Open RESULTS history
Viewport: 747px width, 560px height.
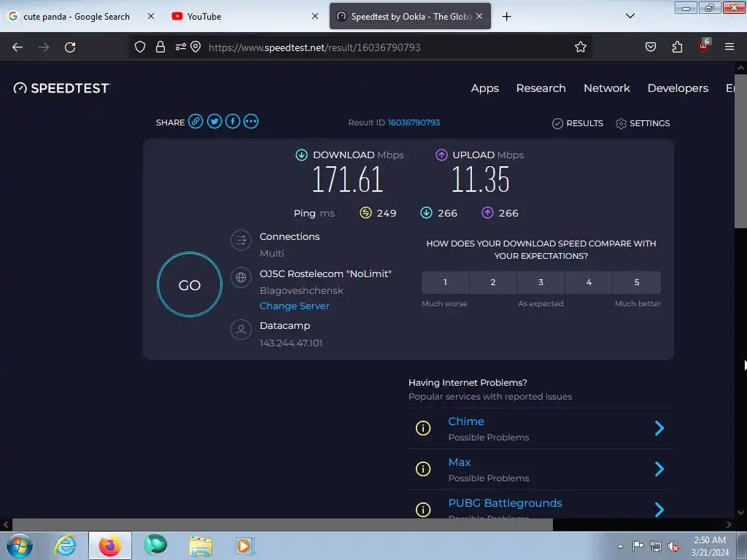coord(578,123)
